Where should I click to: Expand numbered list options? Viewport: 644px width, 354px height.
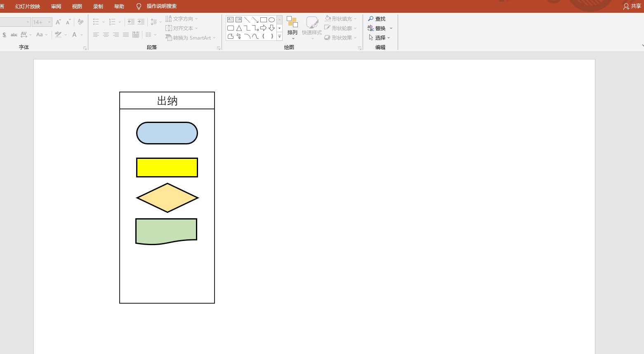point(120,22)
